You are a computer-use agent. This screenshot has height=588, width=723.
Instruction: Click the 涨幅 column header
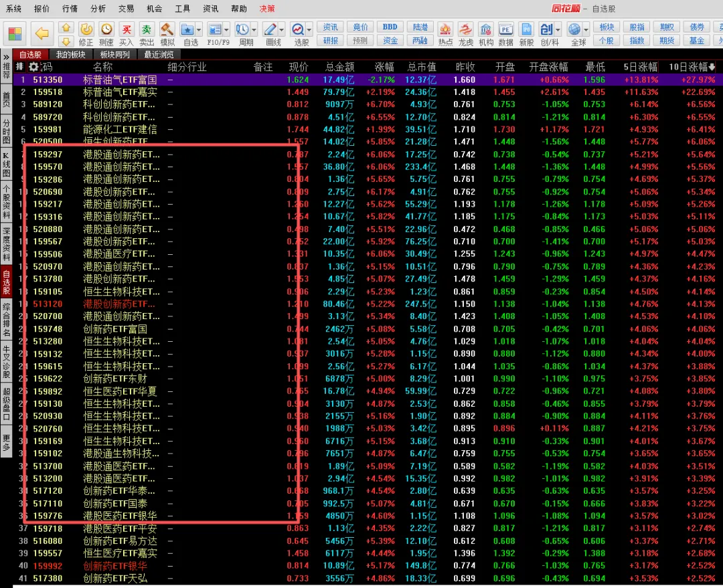384,68
